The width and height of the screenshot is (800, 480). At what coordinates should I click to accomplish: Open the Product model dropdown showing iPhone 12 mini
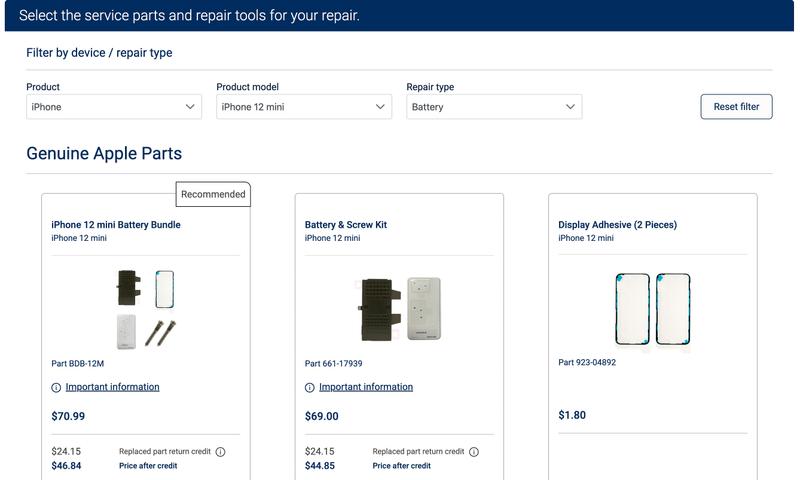pos(304,107)
